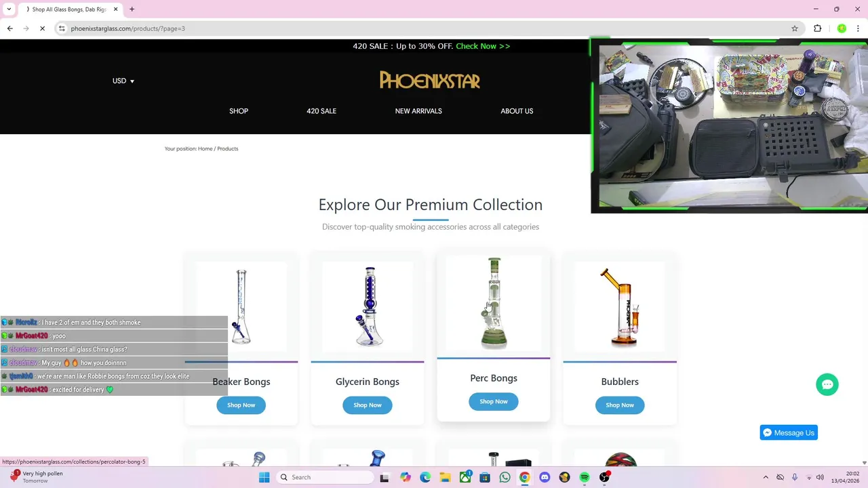
Task: Click Shop Now under Perc Bongs
Action: tap(494, 401)
